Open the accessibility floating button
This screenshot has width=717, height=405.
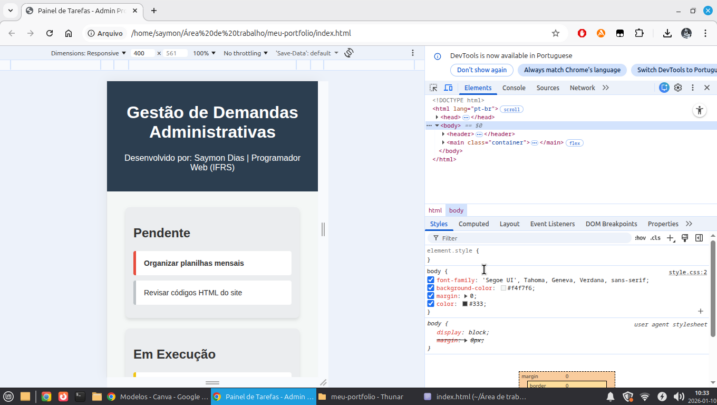click(700, 111)
